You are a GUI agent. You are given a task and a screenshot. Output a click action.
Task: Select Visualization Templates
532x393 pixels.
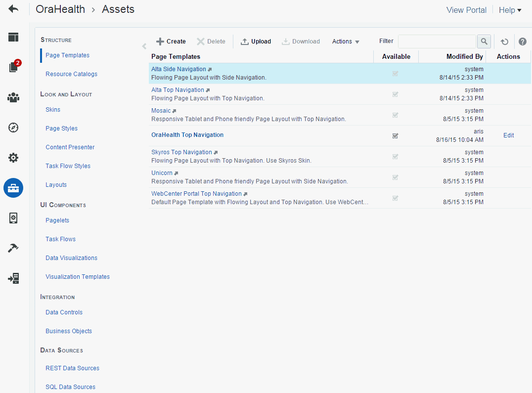click(x=77, y=277)
